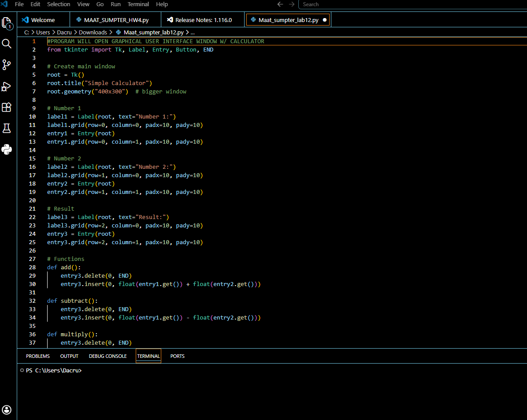Open the Python icon in activity bar
Image resolution: width=527 pixels, height=420 pixels.
coord(7,149)
